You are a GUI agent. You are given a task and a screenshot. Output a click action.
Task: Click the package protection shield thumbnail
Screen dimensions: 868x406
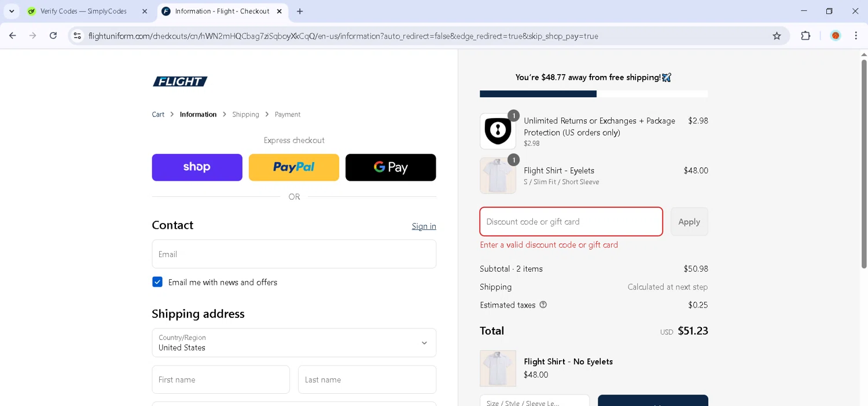(x=498, y=131)
